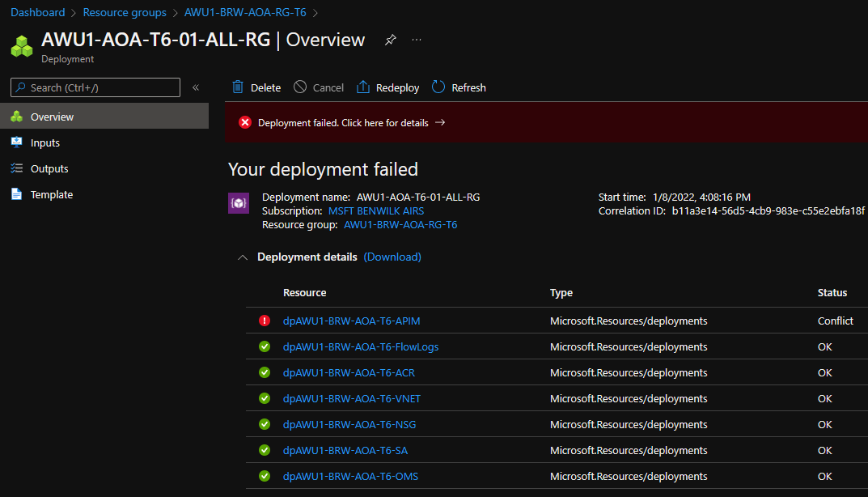Click the Redeploy button label
The image size is (868, 497).
click(397, 87)
